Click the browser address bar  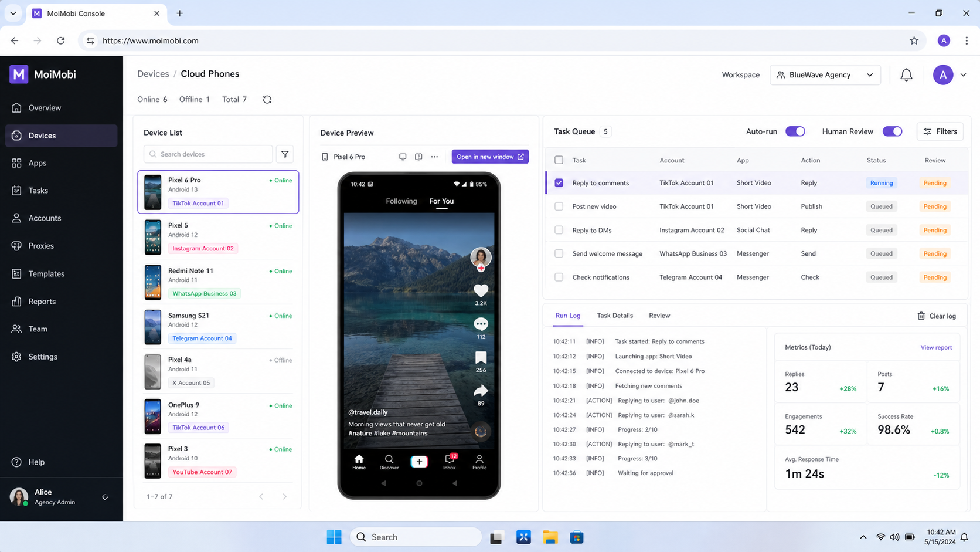coord(501,40)
